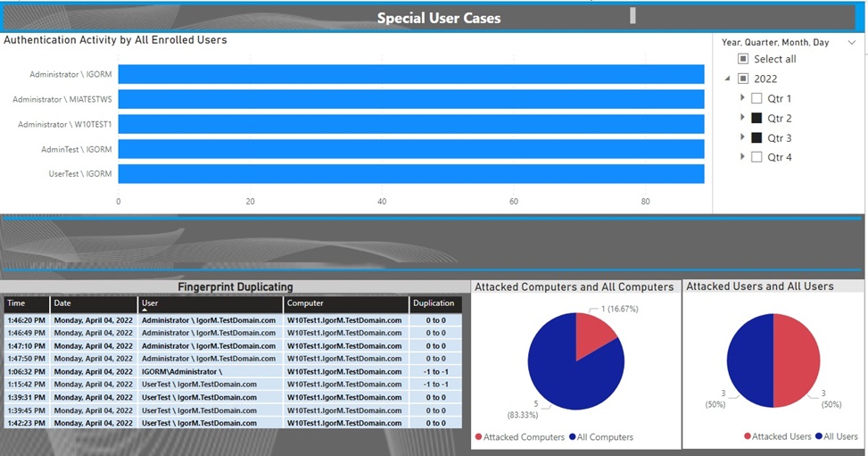Open the Year, Quarter, Month, Day slicer dropdown
868x456 pixels.
853,42
